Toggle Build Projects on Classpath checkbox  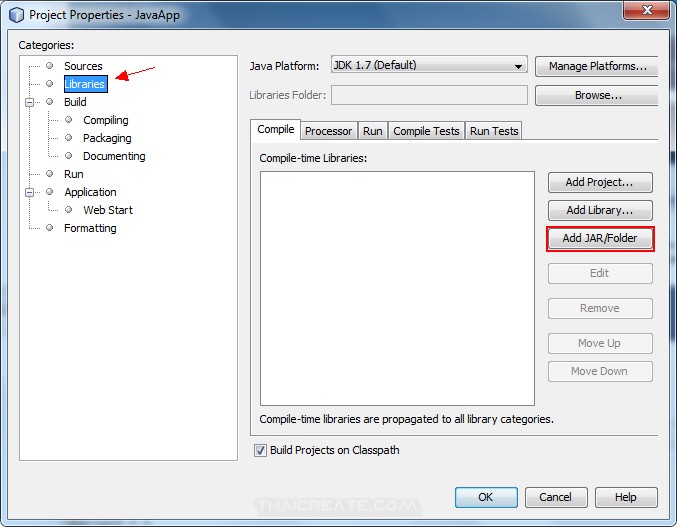[x=260, y=450]
